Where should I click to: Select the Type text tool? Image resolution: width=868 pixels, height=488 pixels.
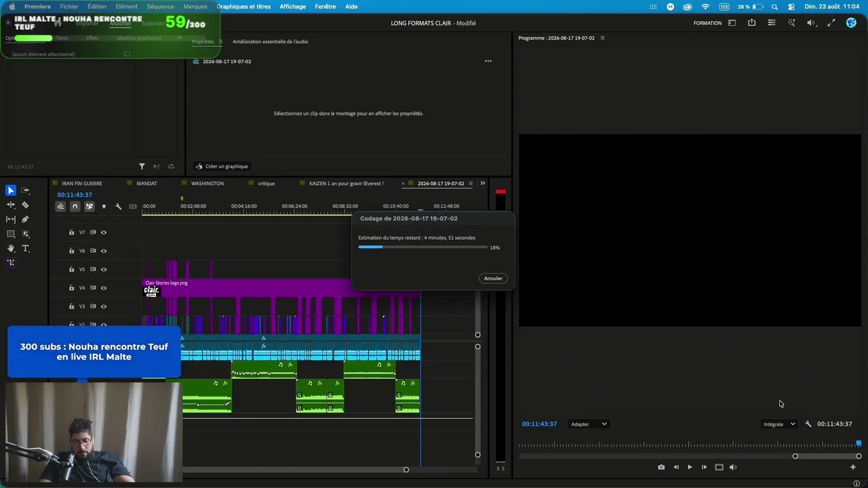point(25,249)
